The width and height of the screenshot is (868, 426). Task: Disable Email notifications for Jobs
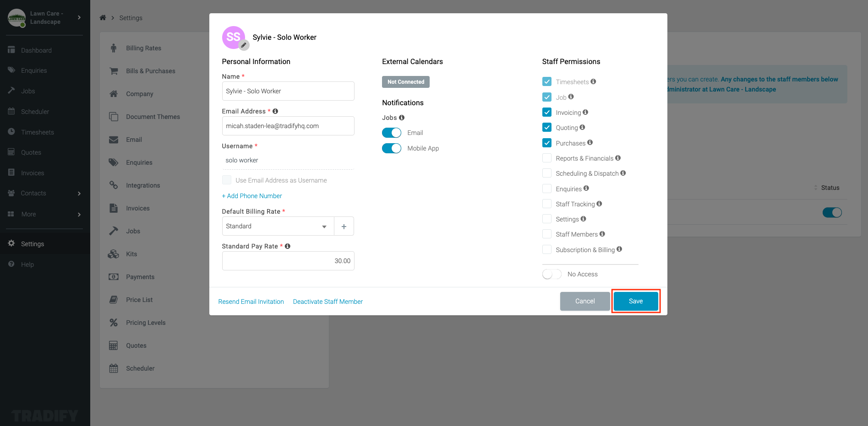(x=391, y=132)
